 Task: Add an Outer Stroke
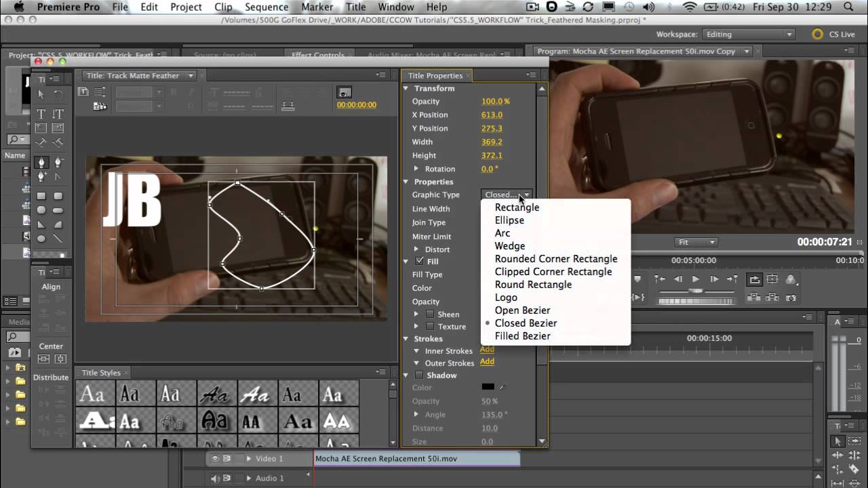(487, 362)
